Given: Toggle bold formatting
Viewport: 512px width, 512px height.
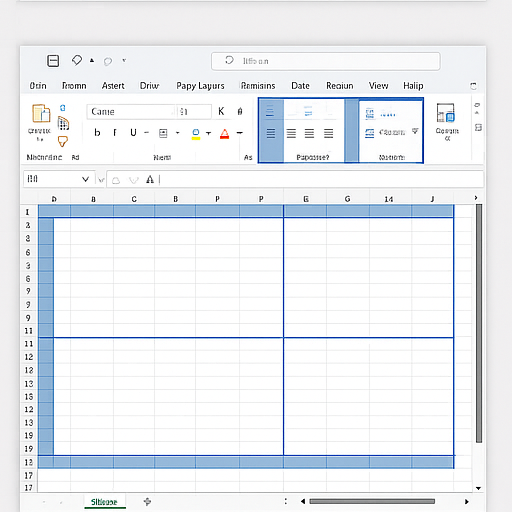Looking at the screenshot, I should [97, 133].
